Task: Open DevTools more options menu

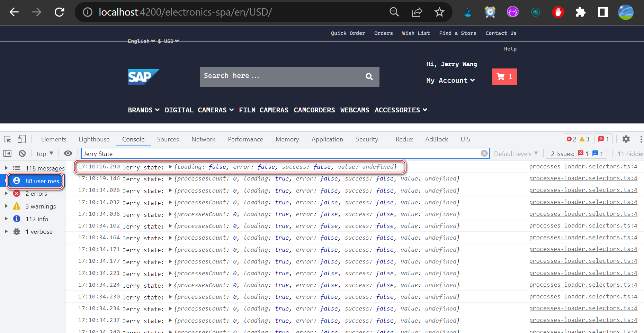Action: (641, 139)
